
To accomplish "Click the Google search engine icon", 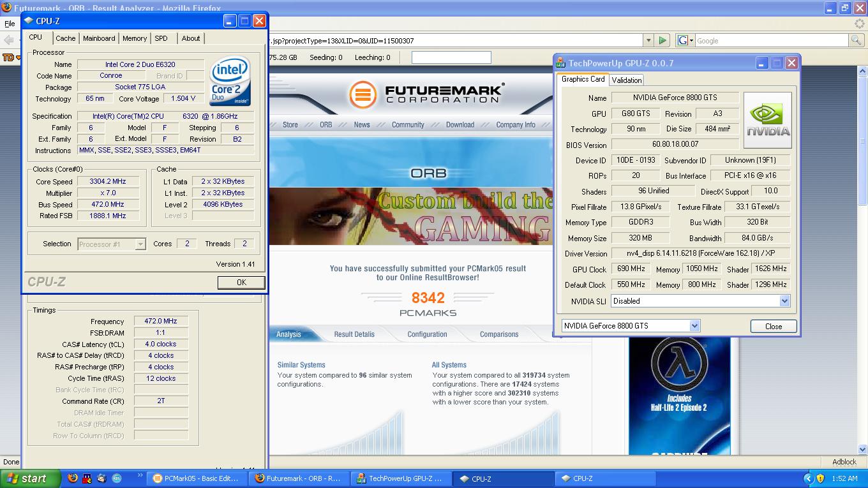I will (682, 40).
